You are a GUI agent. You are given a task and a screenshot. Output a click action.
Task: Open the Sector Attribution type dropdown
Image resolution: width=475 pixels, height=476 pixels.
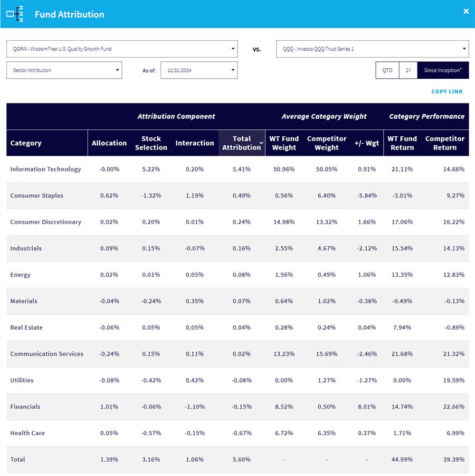[64, 70]
